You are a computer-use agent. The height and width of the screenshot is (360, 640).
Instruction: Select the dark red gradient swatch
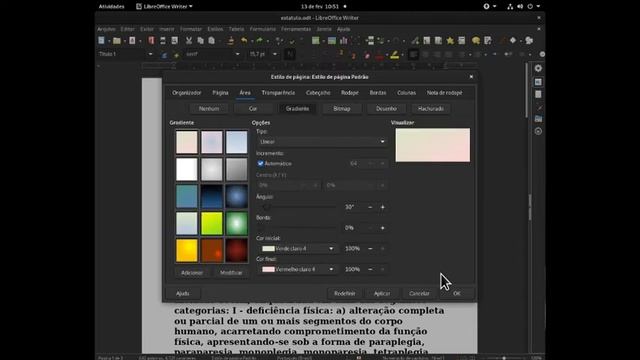click(236, 250)
